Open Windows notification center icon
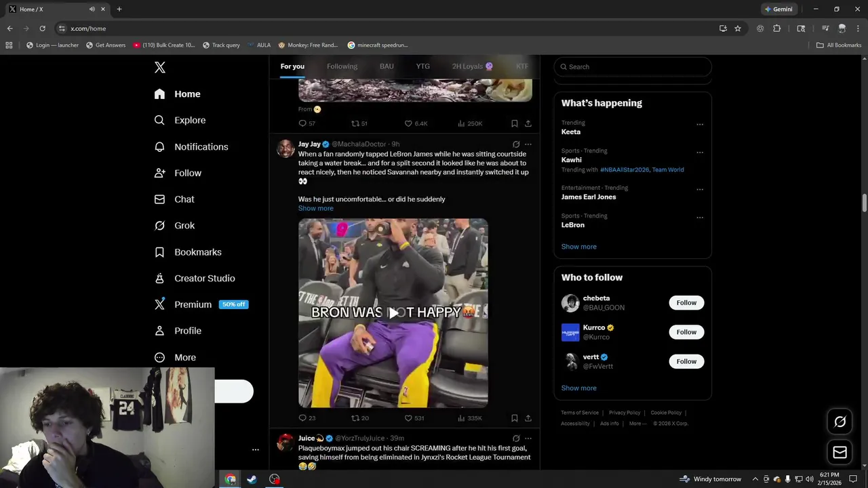Screen dimensions: 868x488 [x=854, y=479]
